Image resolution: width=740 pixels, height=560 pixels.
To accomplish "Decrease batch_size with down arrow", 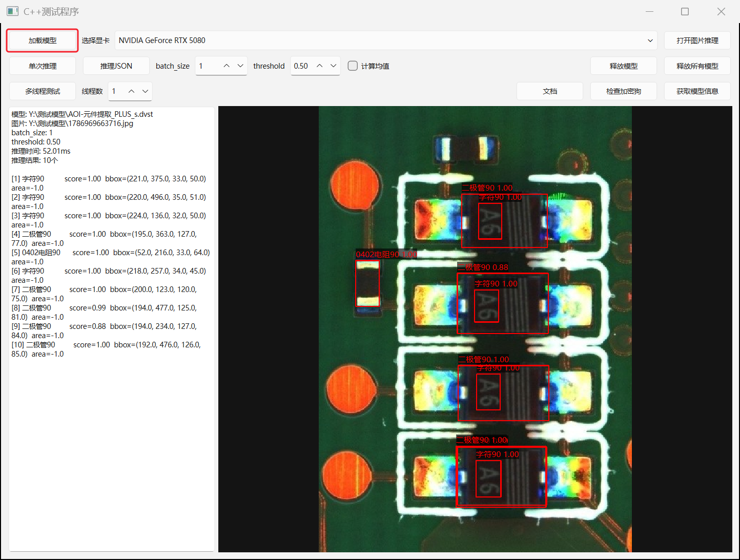I will point(240,66).
